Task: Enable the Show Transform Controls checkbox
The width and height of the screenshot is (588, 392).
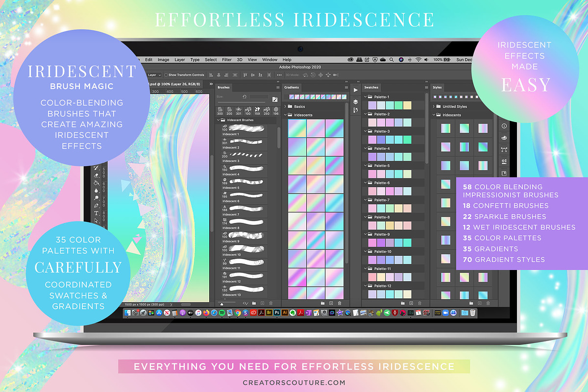Action: (x=166, y=75)
